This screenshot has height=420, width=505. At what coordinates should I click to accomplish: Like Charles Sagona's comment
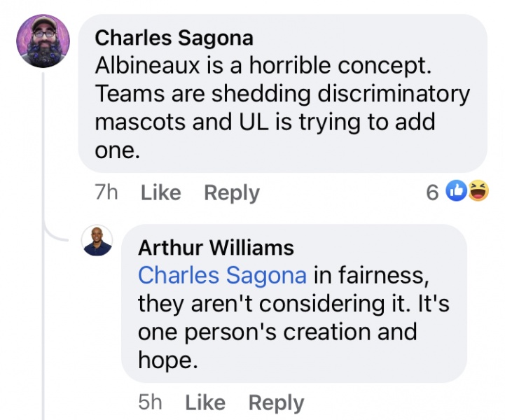[160, 192]
